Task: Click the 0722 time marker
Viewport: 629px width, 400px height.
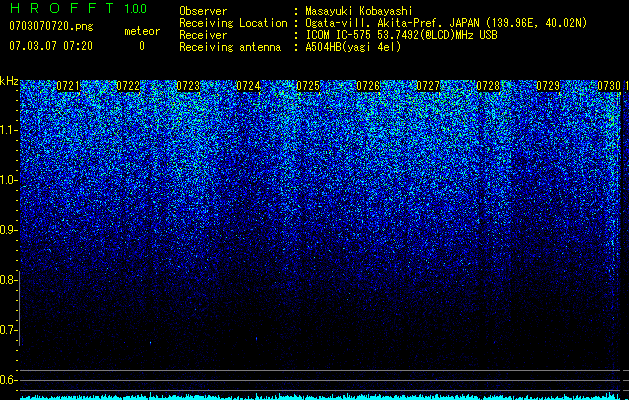Action: pos(128,86)
